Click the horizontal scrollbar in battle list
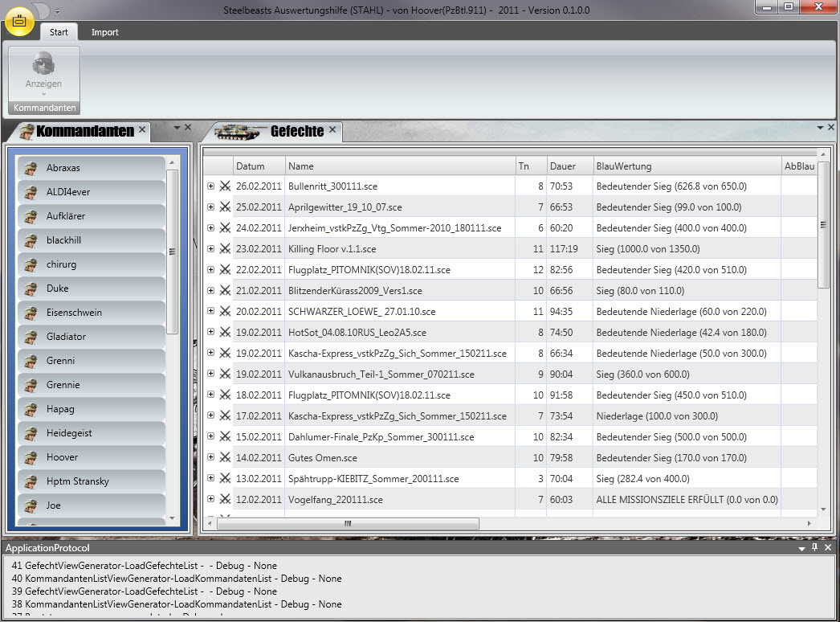Image resolution: width=840 pixels, height=622 pixels. (x=348, y=523)
